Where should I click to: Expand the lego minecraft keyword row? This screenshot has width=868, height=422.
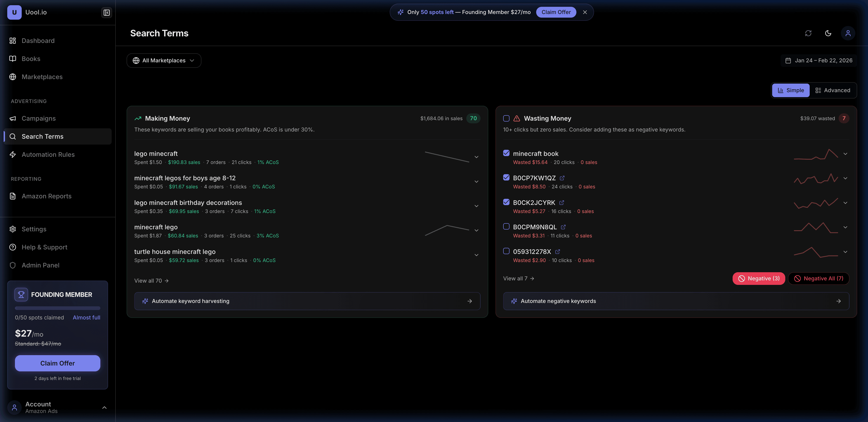476,157
